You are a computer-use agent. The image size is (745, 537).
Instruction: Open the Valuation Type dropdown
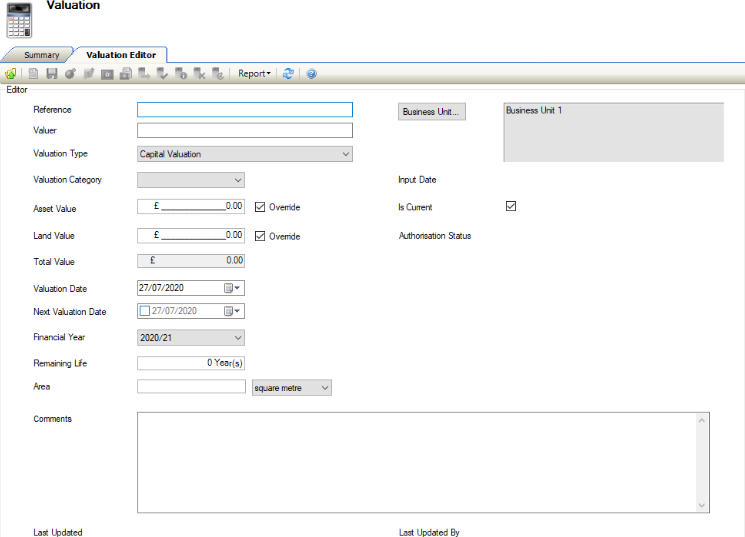[x=345, y=154]
